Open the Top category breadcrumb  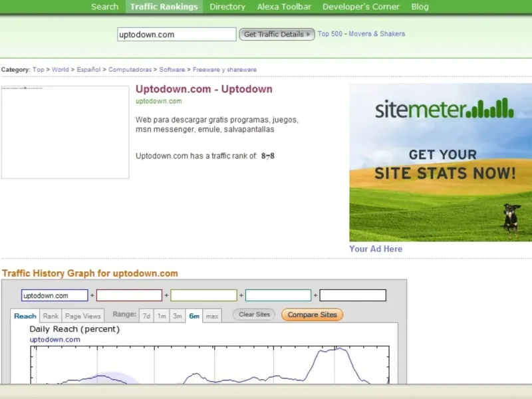39,70
